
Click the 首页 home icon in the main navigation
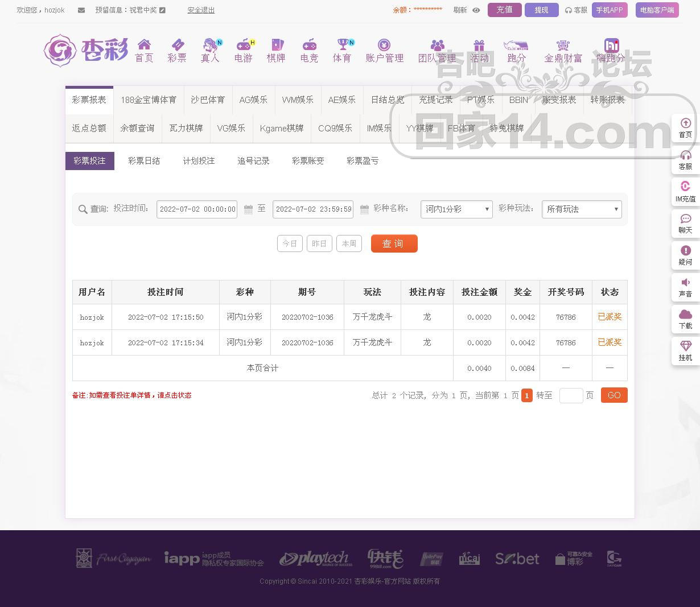[144, 44]
